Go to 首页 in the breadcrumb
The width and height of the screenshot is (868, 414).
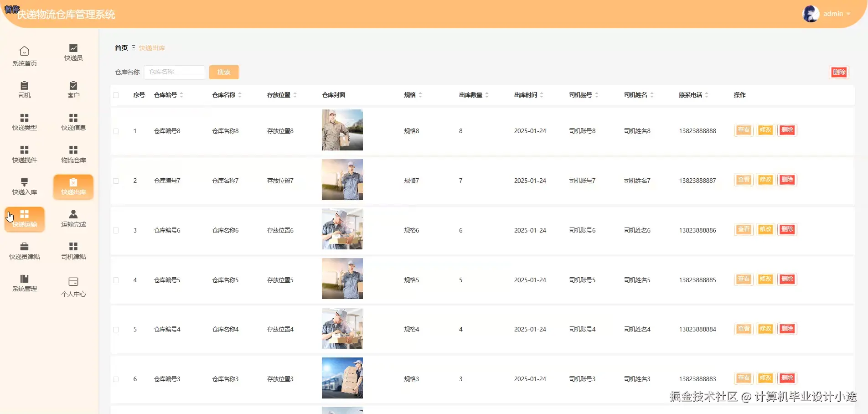pos(121,48)
